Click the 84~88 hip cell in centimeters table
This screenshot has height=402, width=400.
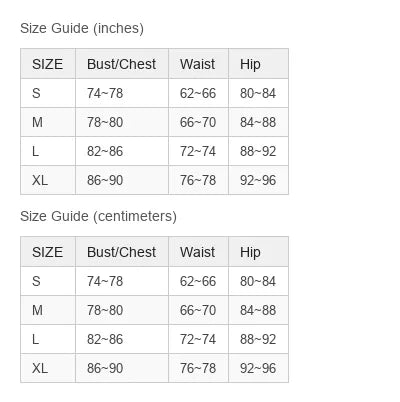coord(258,310)
